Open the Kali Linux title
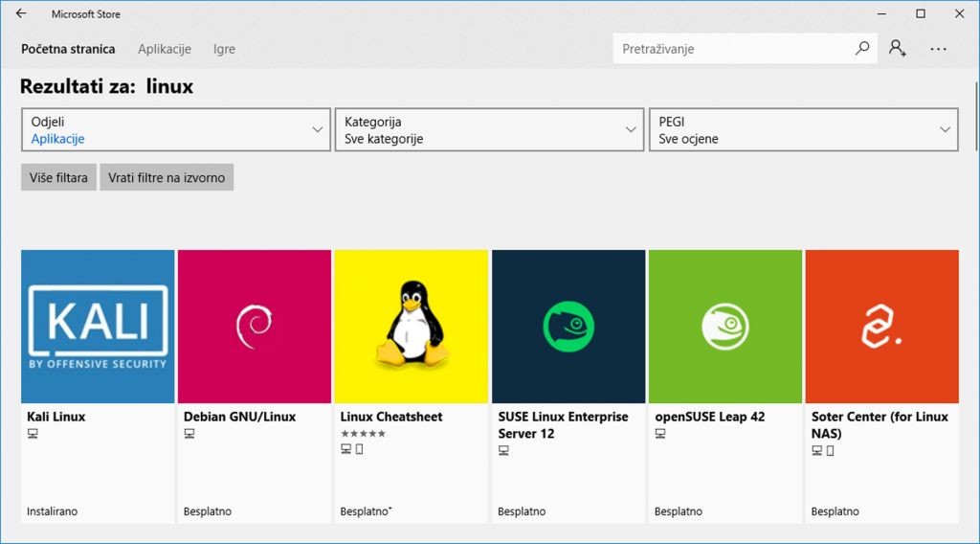The width and height of the screenshot is (980, 544). 56,417
